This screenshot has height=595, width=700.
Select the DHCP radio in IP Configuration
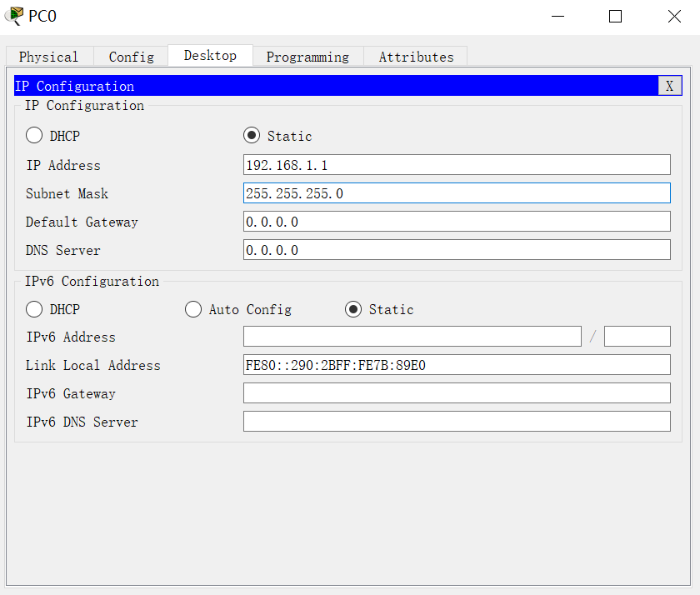[x=34, y=135]
